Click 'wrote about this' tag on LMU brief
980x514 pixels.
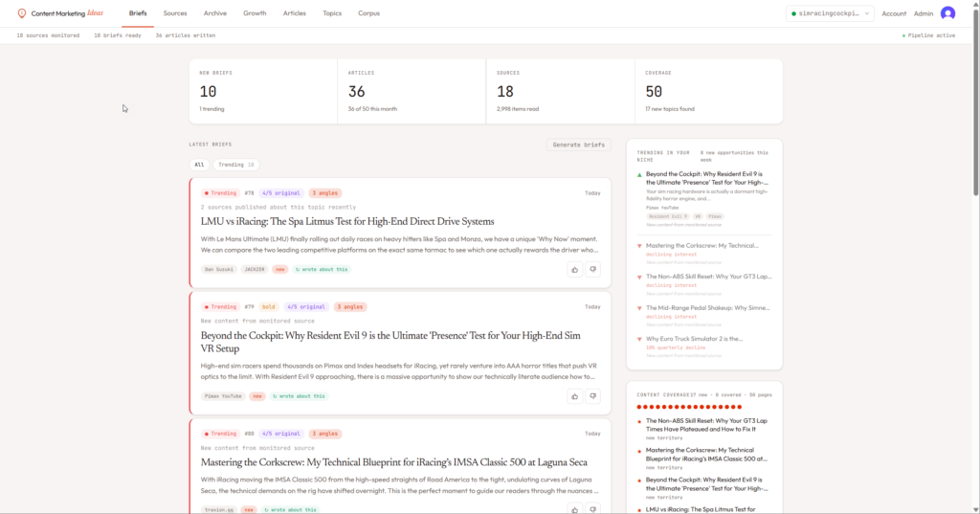(x=322, y=270)
